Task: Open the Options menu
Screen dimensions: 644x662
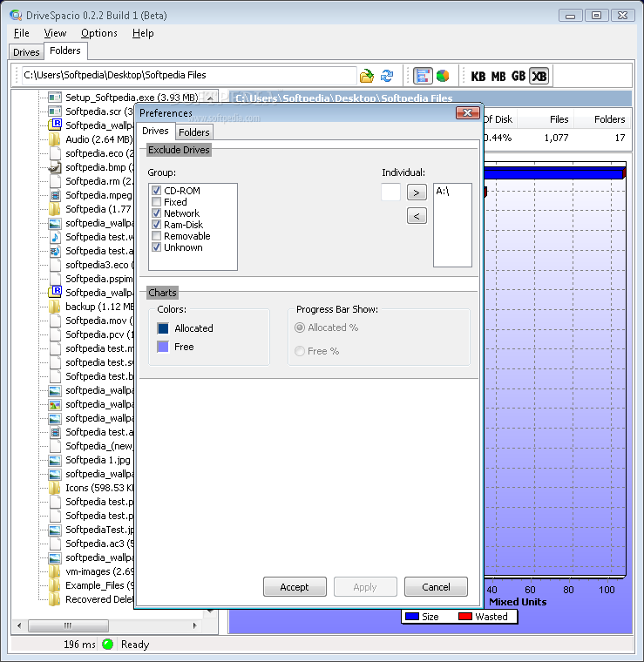Action: 99,33
